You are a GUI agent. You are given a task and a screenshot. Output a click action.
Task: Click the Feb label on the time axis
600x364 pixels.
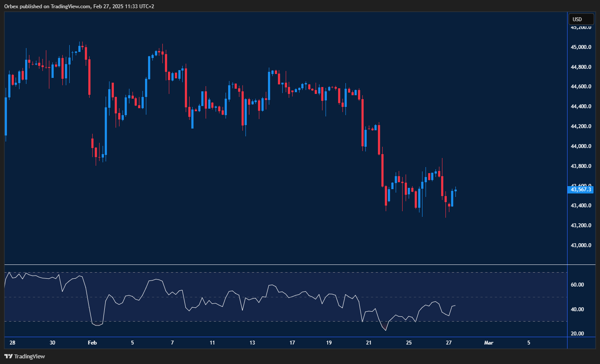click(92, 342)
